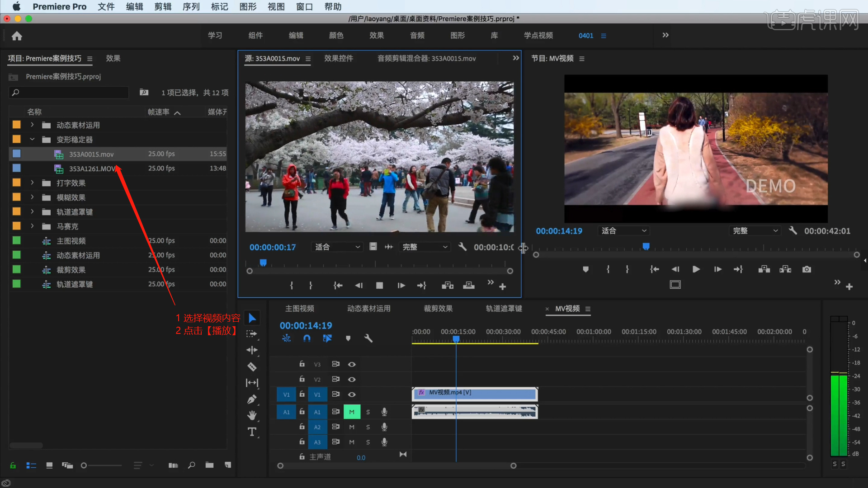Expand the 打字效果 folder
868x488 pixels.
tap(32, 183)
